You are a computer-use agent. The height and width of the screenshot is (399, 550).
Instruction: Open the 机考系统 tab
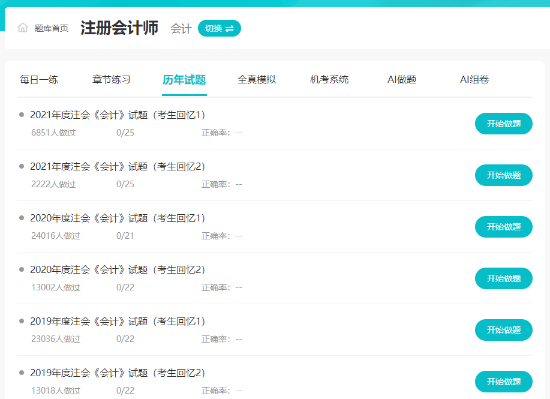click(x=329, y=80)
